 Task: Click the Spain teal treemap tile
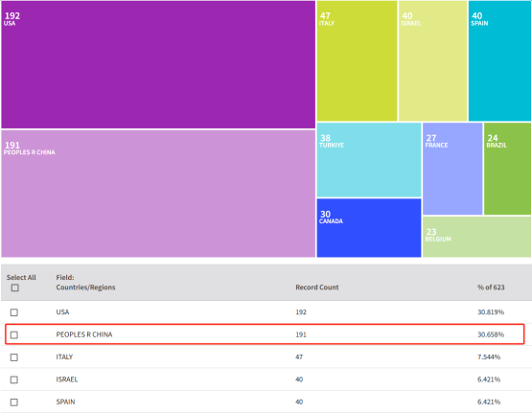tap(499, 60)
